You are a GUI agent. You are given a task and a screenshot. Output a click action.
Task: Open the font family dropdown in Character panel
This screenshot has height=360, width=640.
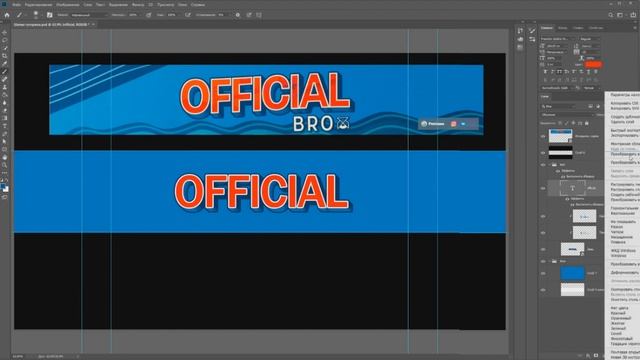click(558, 39)
